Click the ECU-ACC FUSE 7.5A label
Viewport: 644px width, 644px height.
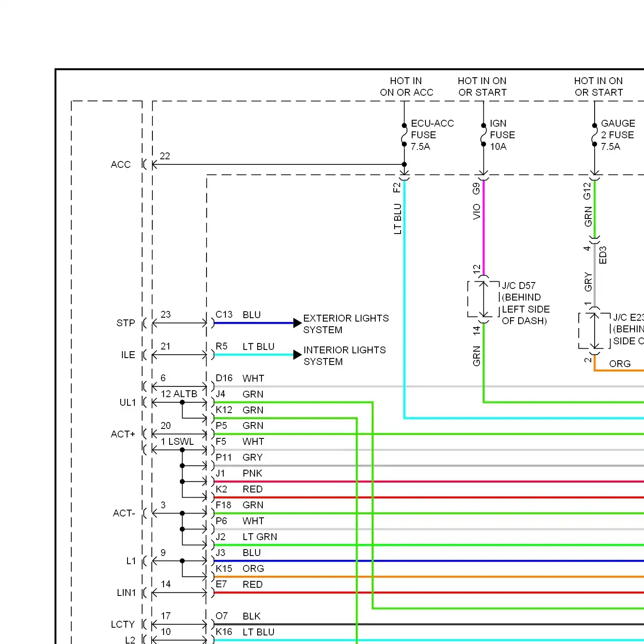point(432,135)
